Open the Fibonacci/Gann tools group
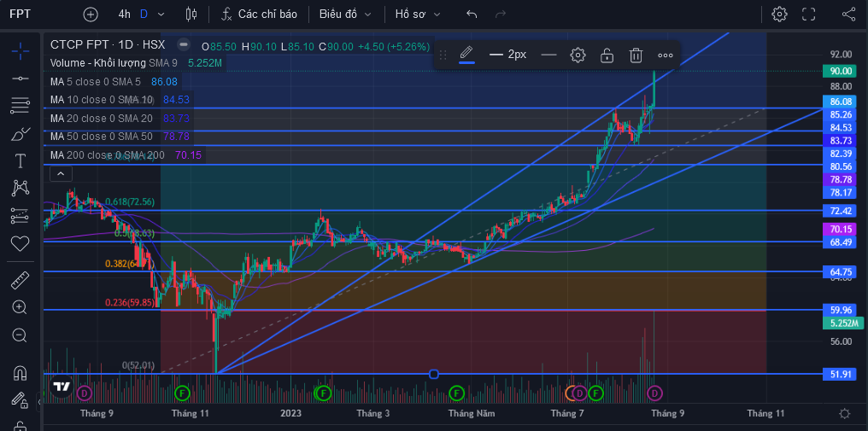 (21, 105)
